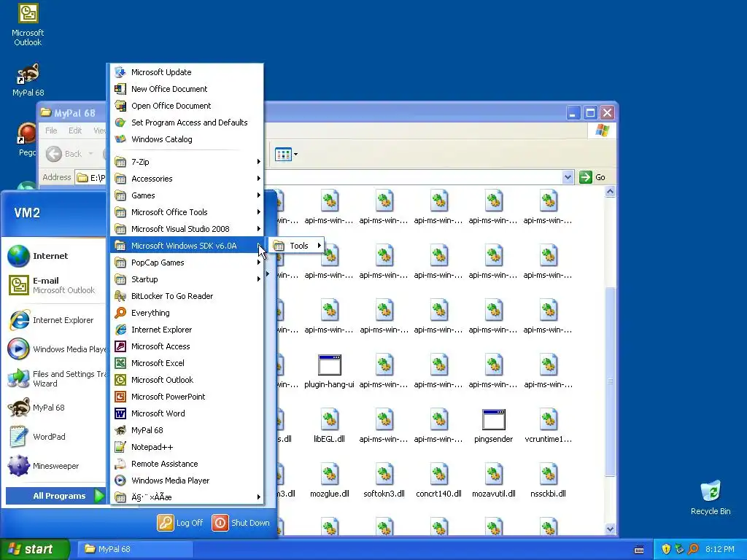This screenshot has width=747, height=560.
Task: Expand the Startup program folder
Action: click(187, 279)
